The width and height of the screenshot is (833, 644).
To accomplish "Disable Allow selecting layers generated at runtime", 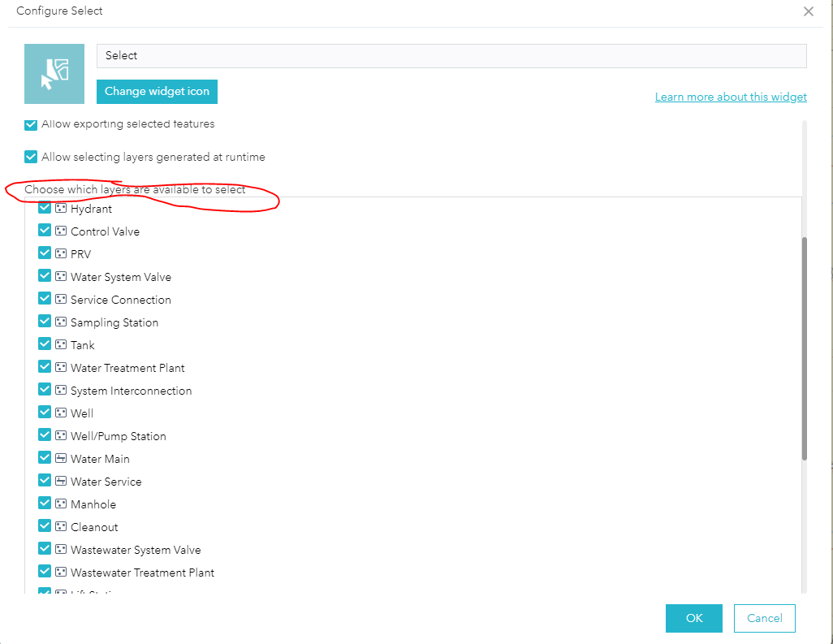I will point(30,156).
